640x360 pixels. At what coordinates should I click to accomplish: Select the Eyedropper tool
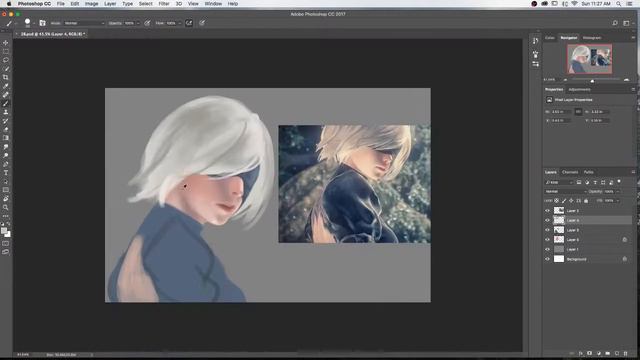pyautogui.click(x=6, y=86)
